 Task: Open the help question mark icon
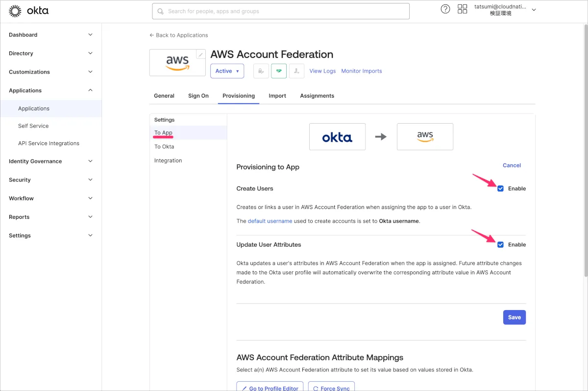(445, 9)
